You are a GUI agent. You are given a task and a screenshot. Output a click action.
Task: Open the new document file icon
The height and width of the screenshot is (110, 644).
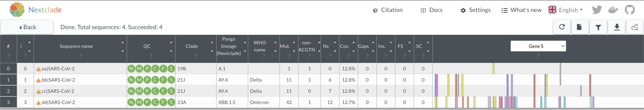(x=579, y=27)
